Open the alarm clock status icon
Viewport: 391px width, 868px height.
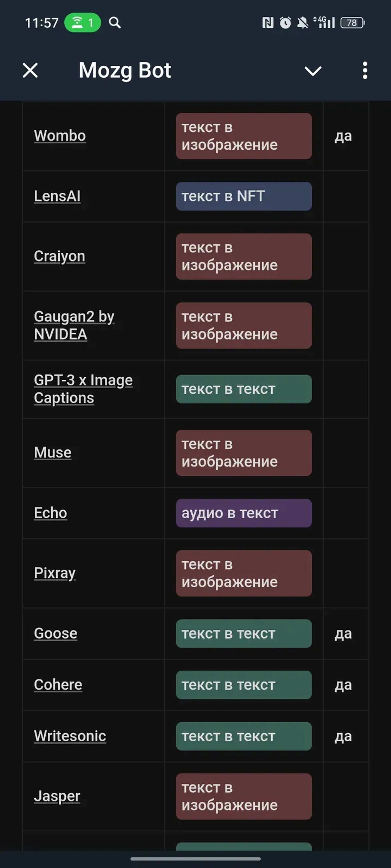point(285,22)
